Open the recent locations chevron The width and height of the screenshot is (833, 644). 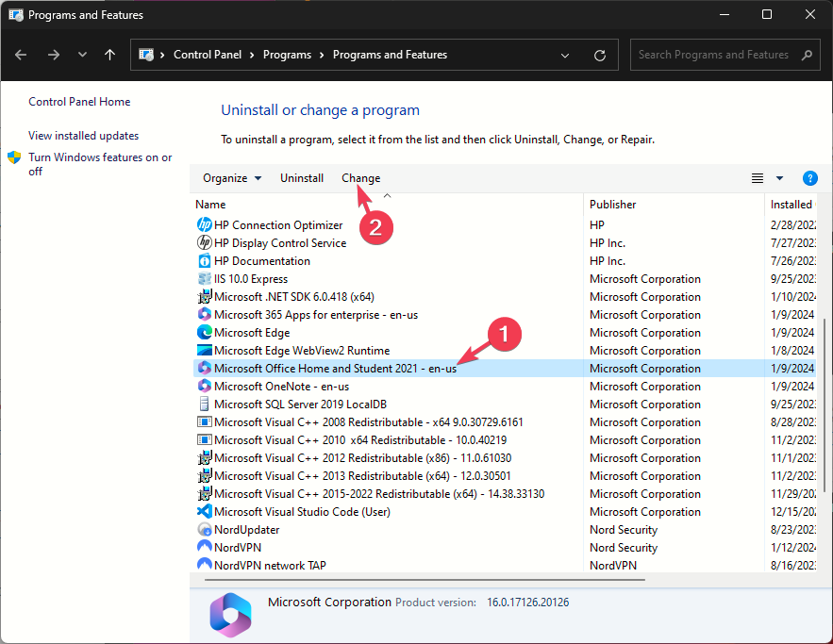[x=83, y=55]
